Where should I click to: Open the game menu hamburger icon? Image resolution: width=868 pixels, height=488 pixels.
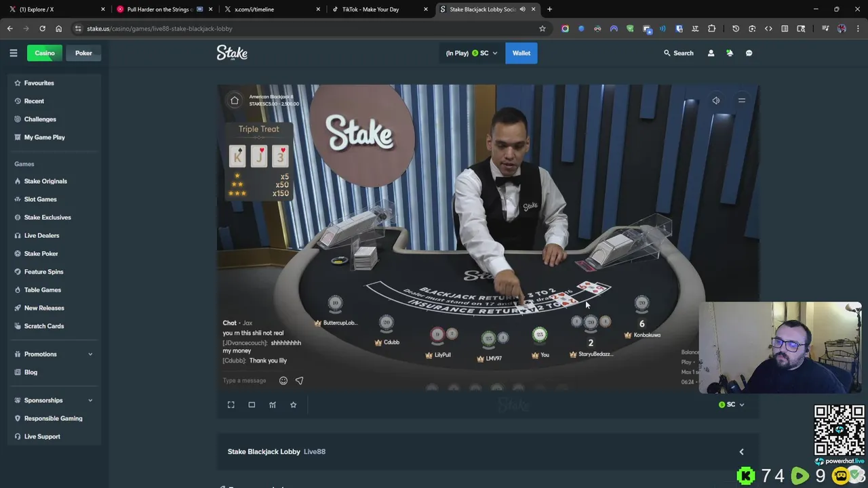(742, 100)
